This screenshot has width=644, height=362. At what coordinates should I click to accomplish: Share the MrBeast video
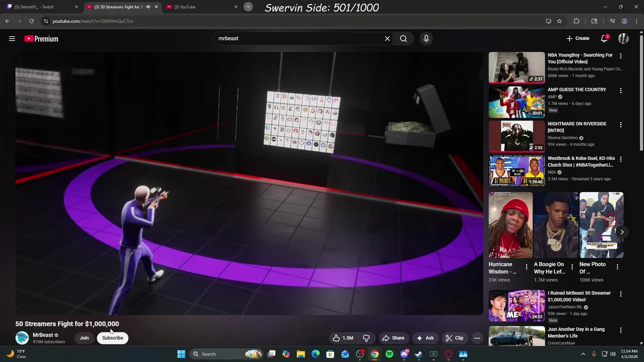click(x=393, y=338)
